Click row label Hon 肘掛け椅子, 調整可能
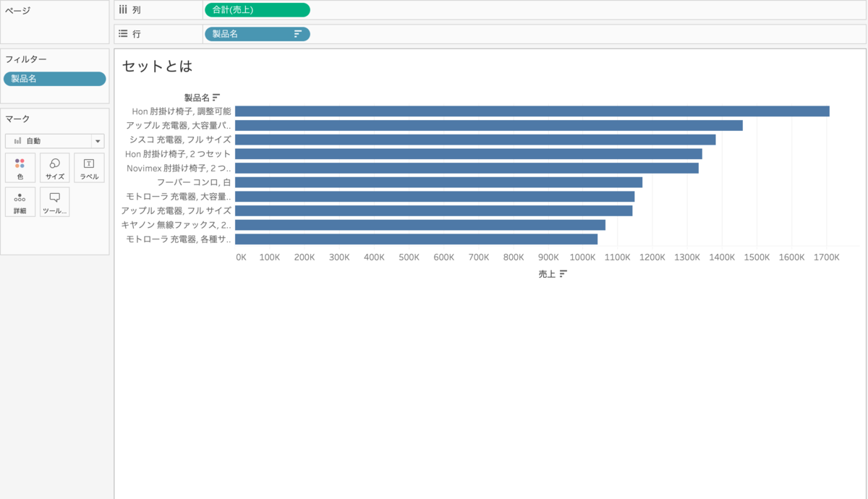Image resolution: width=868 pixels, height=499 pixels. pyautogui.click(x=182, y=111)
